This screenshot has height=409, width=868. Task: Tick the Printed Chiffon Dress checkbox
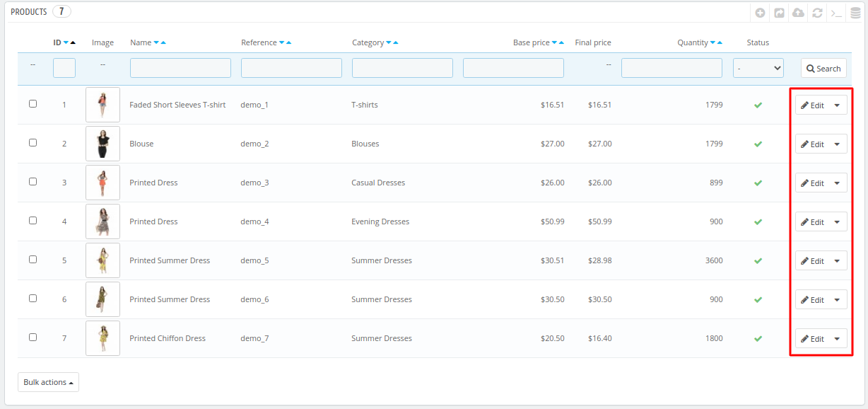33,337
